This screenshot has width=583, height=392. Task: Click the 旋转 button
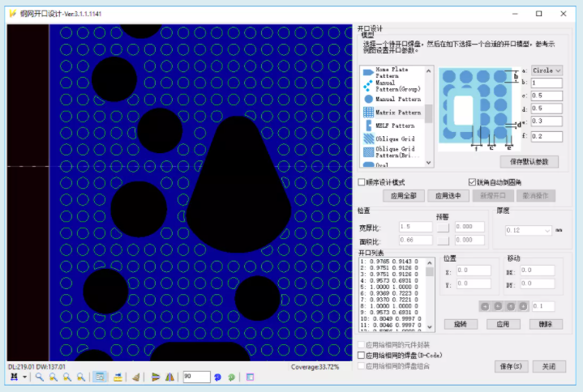point(461,324)
